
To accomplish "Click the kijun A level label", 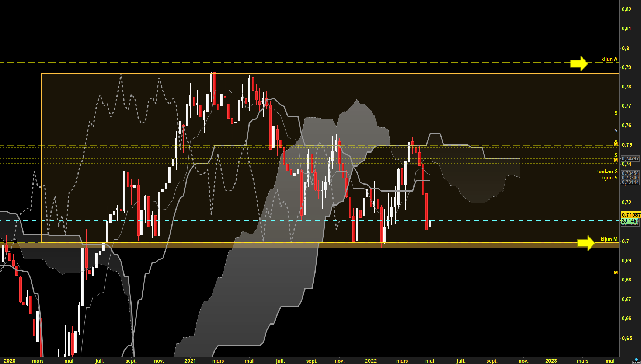I will point(609,59).
